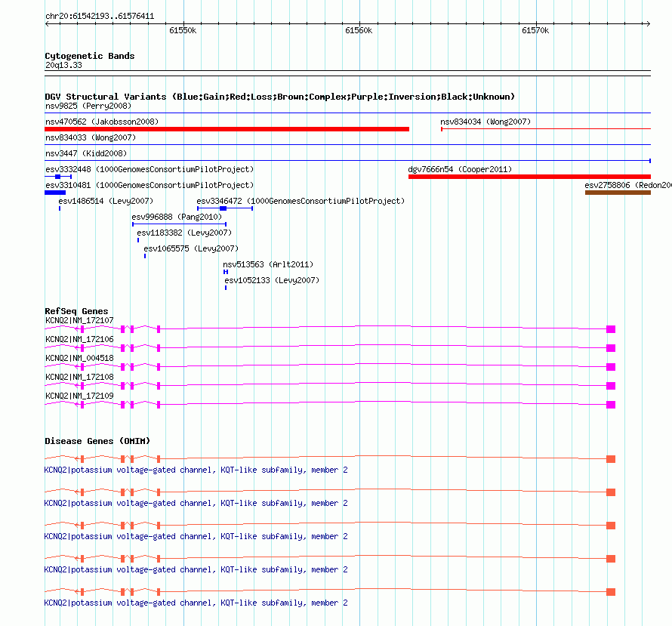Select the KCNQ2|NM_172107 transcript label

[80, 320]
